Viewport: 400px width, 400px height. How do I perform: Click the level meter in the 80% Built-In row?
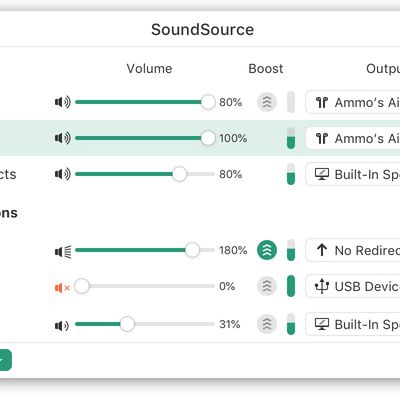(x=291, y=174)
